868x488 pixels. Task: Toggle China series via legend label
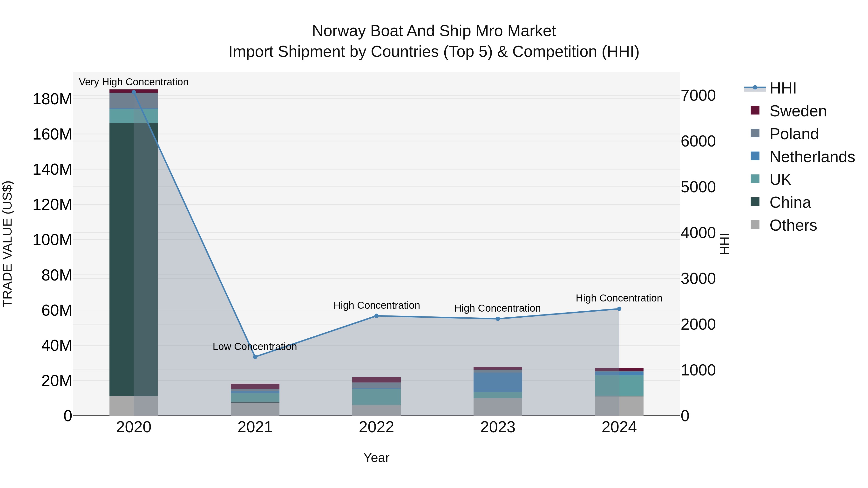[x=790, y=202]
